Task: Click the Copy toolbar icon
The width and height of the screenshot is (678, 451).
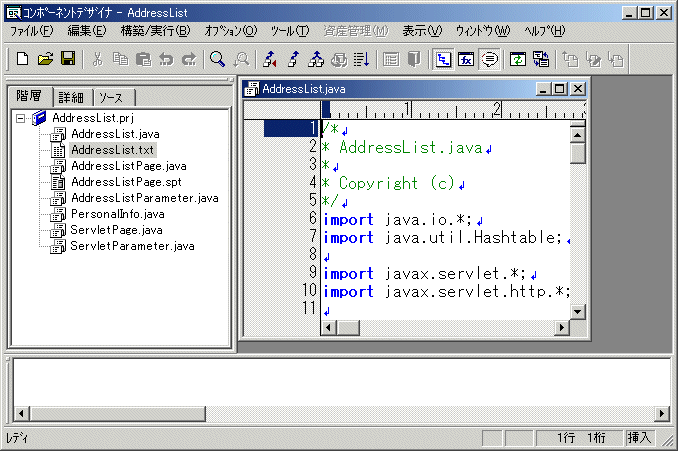Action: pos(121,59)
